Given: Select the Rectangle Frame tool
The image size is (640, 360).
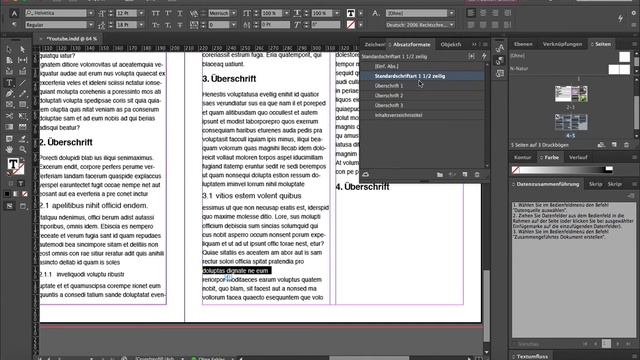Looking at the screenshot, I should tap(9, 105).
